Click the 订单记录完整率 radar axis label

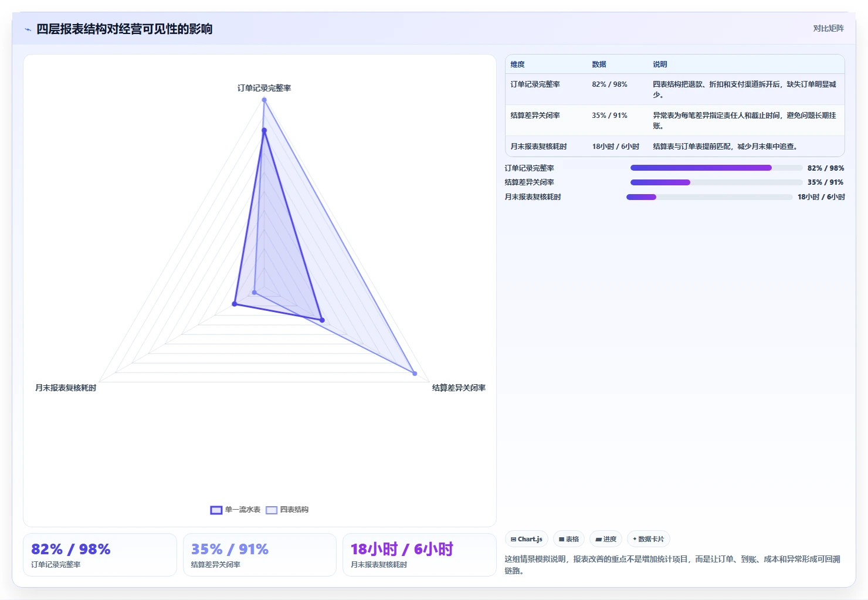coord(264,88)
